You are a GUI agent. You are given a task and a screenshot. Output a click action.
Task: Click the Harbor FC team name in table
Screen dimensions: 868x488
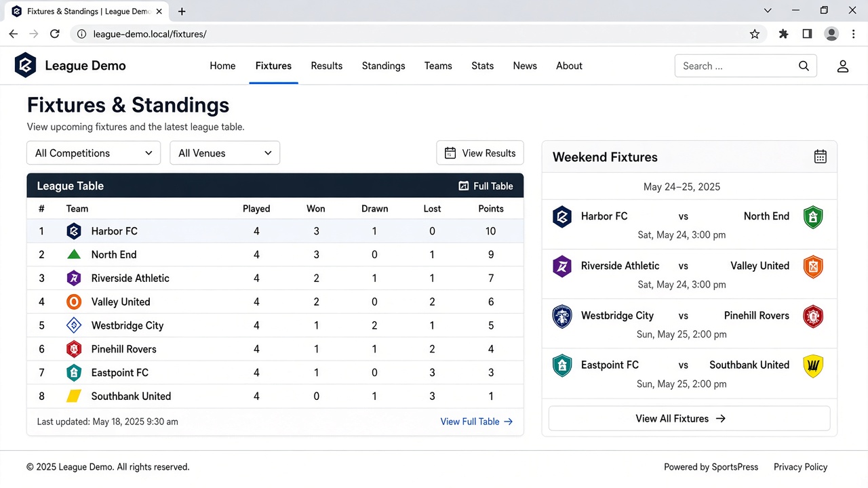[114, 231]
